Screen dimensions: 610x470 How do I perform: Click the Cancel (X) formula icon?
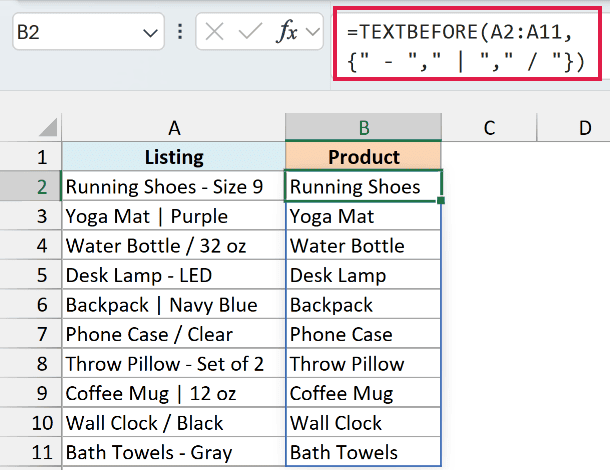pyautogui.click(x=214, y=32)
